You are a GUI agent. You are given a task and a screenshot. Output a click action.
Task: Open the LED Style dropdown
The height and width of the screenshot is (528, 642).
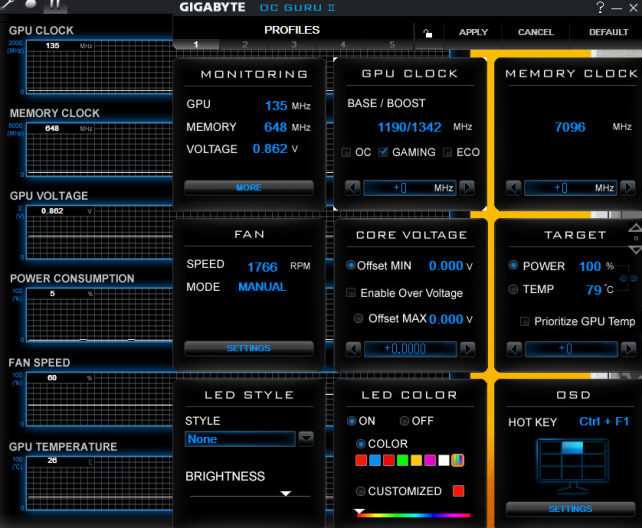click(x=306, y=439)
